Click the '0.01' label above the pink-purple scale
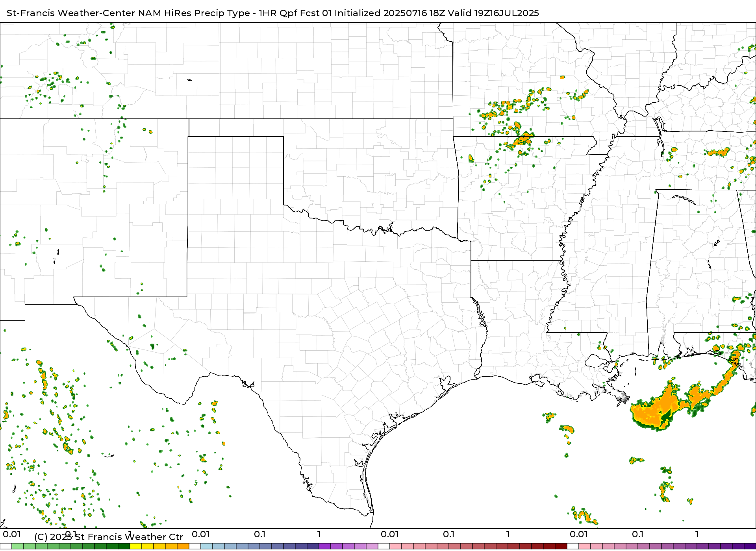 pyautogui.click(x=578, y=534)
